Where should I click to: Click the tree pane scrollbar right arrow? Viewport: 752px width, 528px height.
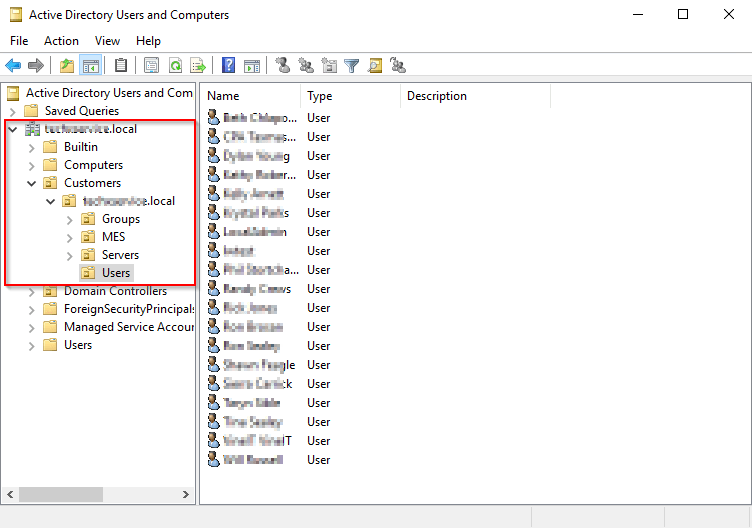tap(186, 494)
